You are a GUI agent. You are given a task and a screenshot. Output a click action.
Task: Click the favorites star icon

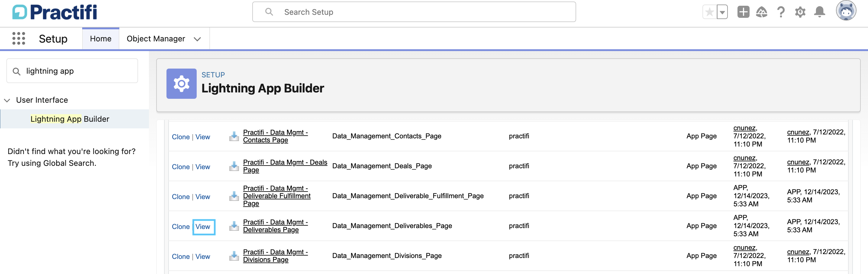pyautogui.click(x=709, y=12)
